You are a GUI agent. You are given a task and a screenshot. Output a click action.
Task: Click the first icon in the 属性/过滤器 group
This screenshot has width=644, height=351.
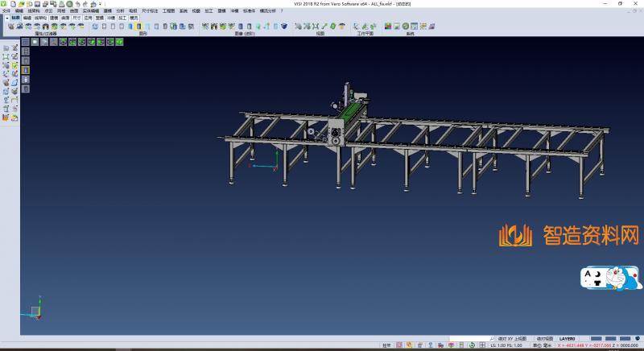[x=10, y=27]
